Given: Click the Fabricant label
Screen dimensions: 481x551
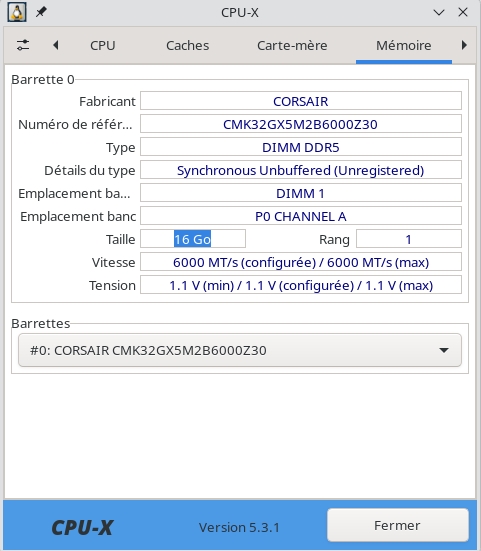Looking at the screenshot, I should (107, 101).
